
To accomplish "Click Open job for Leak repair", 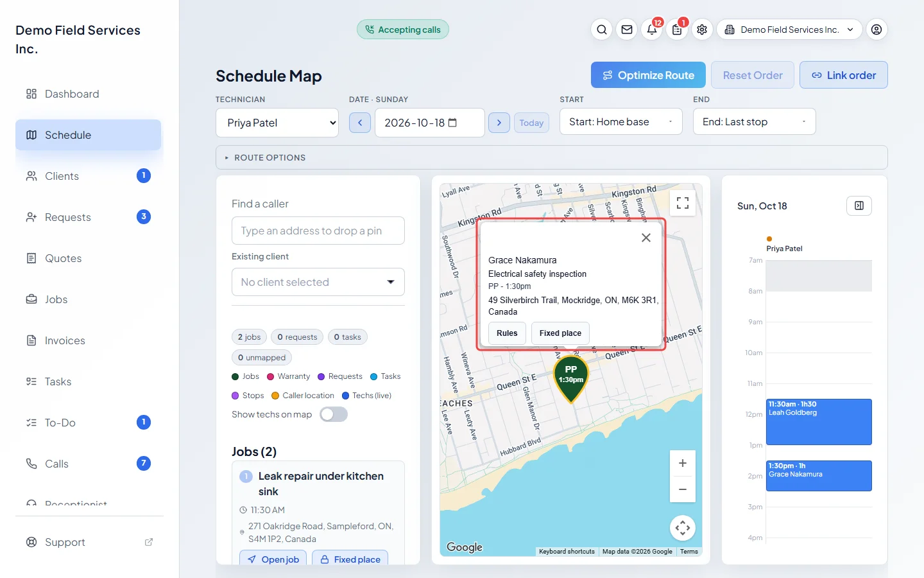I will coord(273,559).
